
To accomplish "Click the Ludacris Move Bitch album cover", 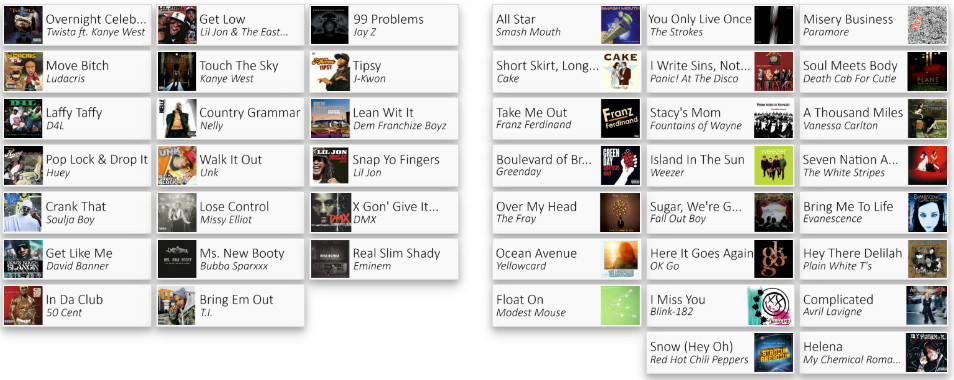I will [23, 72].
